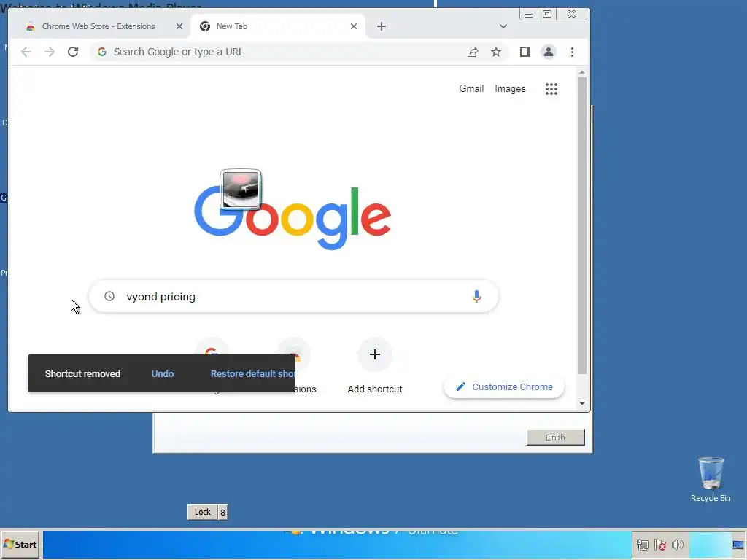Click the Finish button in the background window
Viewport: 747px width, 560px height.
[x=555, y=437]
